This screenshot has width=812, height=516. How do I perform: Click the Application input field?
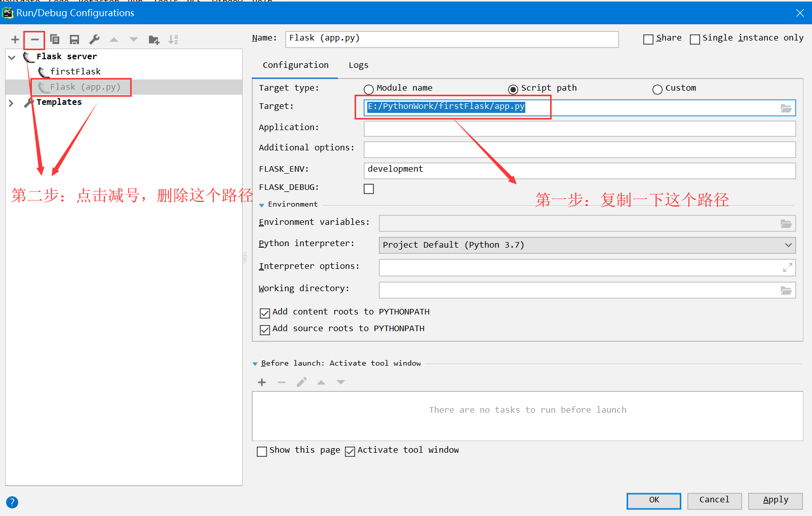(579, 129)
